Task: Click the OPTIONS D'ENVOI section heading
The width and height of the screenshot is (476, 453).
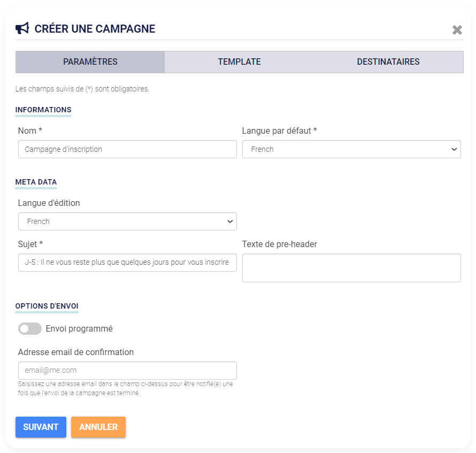Action: point(47,306)
